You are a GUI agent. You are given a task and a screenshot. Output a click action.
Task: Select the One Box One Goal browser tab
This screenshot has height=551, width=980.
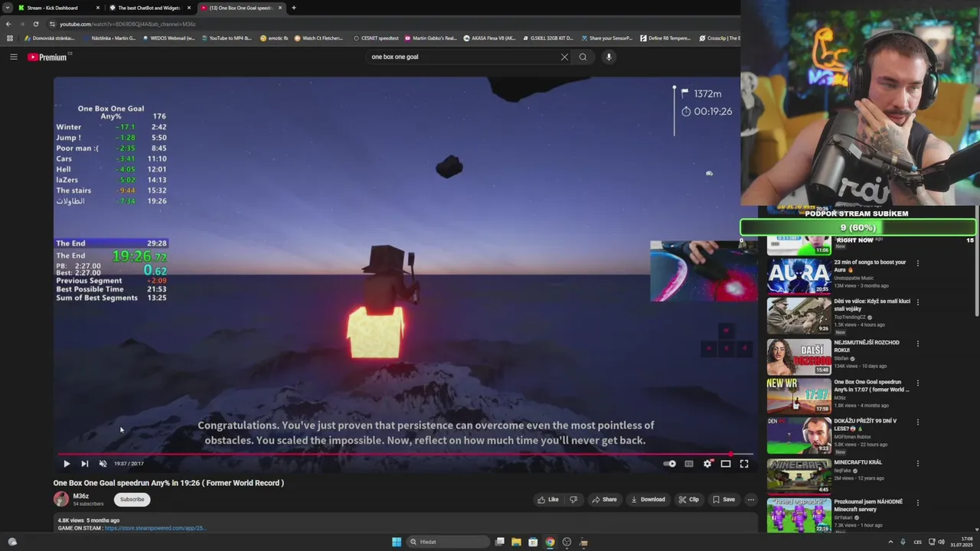point(240,8)
